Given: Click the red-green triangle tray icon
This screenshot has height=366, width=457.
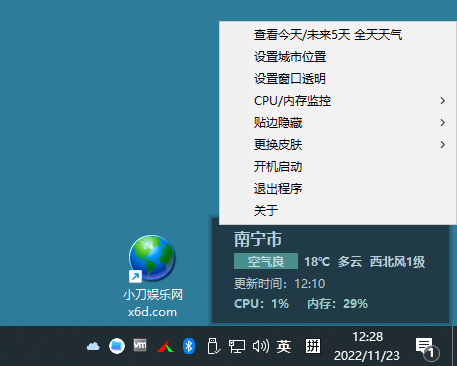Looking at the screenshot, I should tap(165, 346).
